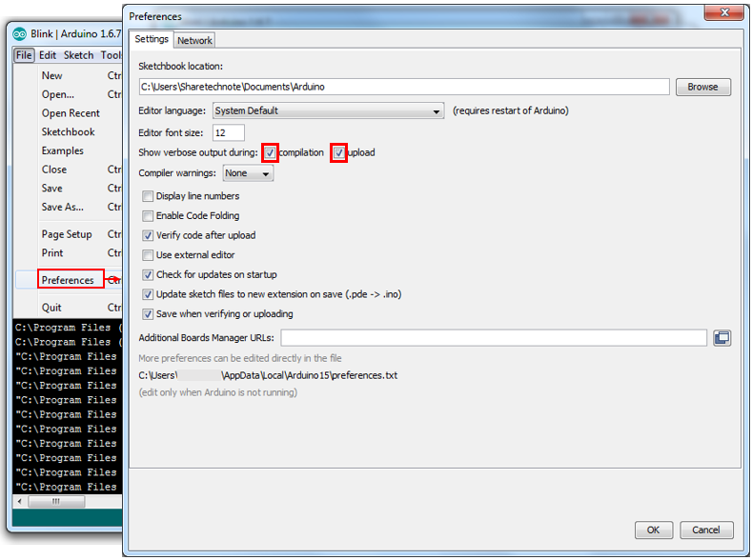Click "(edit only when Arduino is not running)" text
The height and width of the screenshot is (560, 752).
217,392
